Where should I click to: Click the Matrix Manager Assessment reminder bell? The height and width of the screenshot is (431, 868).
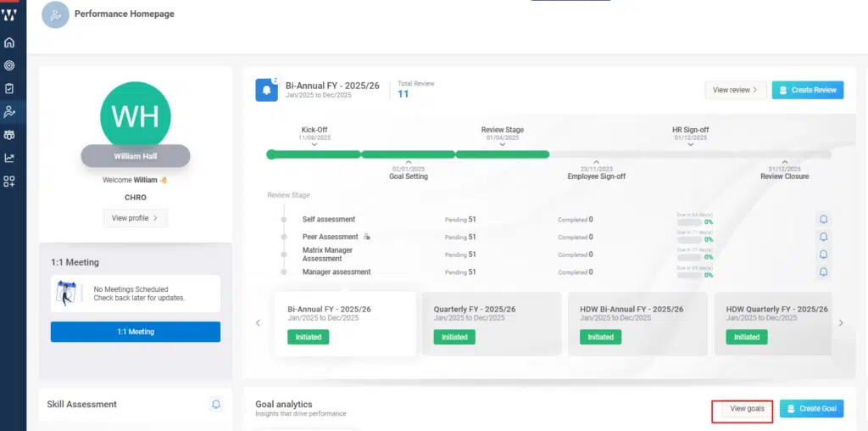[x=823, y=255]
